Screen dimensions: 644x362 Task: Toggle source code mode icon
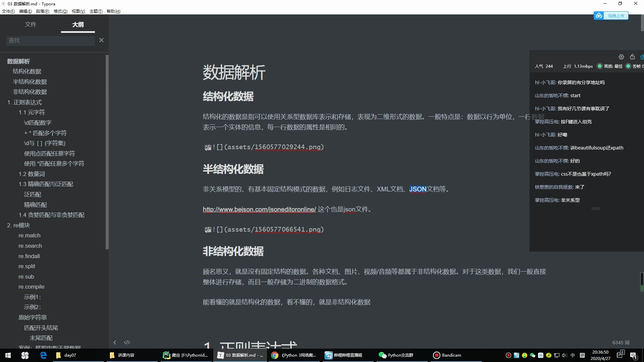127,342
